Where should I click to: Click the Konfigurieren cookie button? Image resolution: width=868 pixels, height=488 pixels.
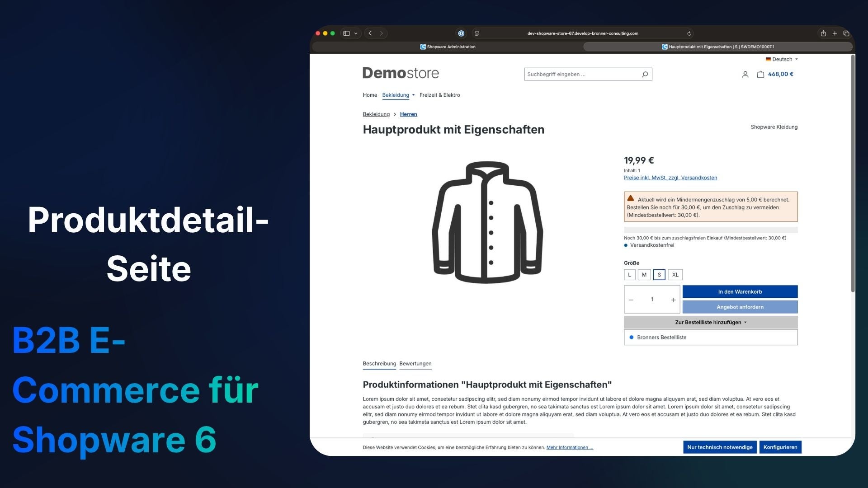tap(780, 447)
